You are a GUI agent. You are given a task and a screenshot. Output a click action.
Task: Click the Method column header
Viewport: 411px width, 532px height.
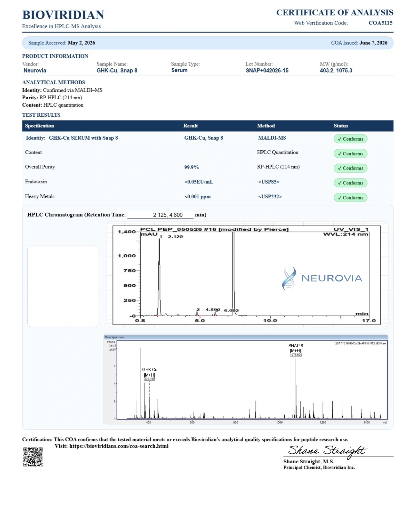pyautogui.click(x=266, y=126)
